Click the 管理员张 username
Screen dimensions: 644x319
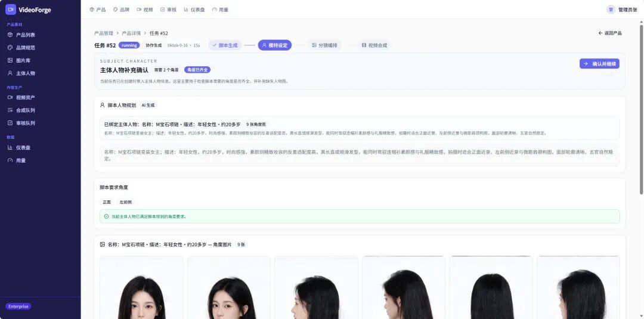click(x=627, y=10)
